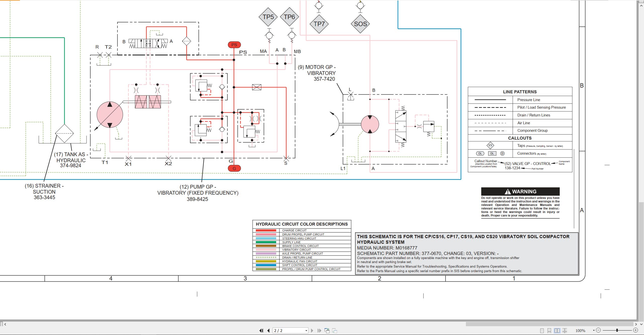
Task: Click the TP6 test port diamond
Action: [289, 17]
